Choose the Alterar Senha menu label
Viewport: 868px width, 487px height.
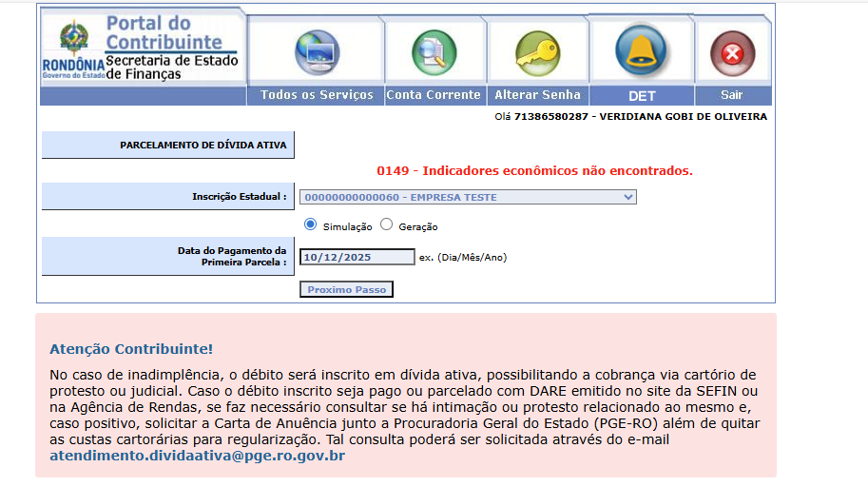pyautogui.click(x=537, y=95)
